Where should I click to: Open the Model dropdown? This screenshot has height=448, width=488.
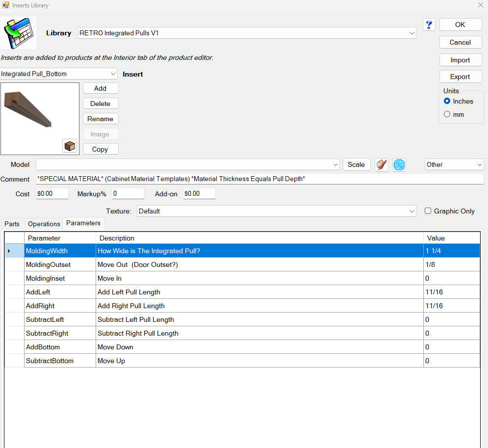pyautogui.click(x=335, y=164)
